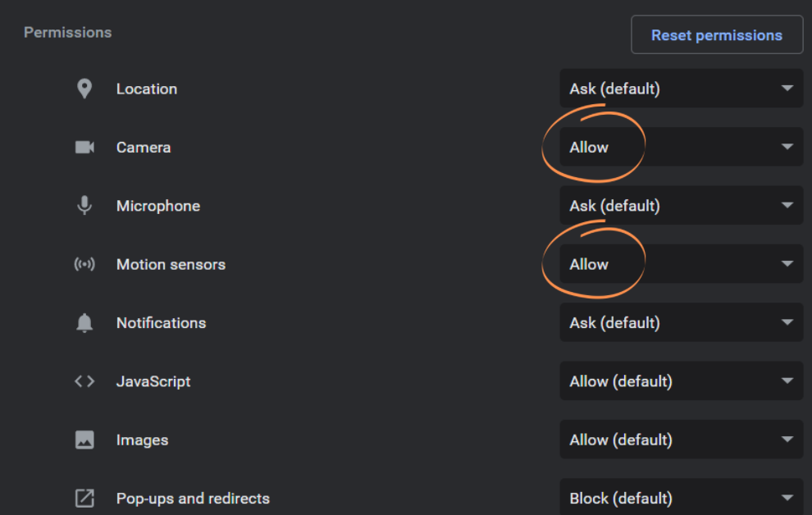This screenshot has width=812, height=515.
Task: Click the Pop-ups and redirects icon
Action: (x=84, y=499)
